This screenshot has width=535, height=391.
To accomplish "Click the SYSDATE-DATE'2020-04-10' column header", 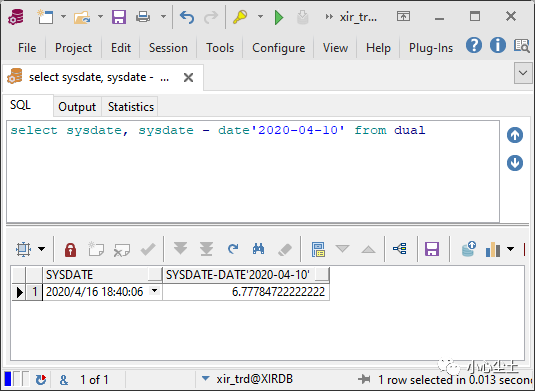I will click(x=246, y=275).
